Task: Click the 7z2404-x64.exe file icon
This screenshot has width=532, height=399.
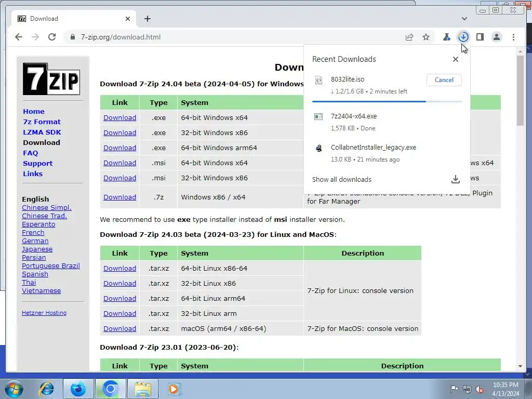Action: pos(318,117)
